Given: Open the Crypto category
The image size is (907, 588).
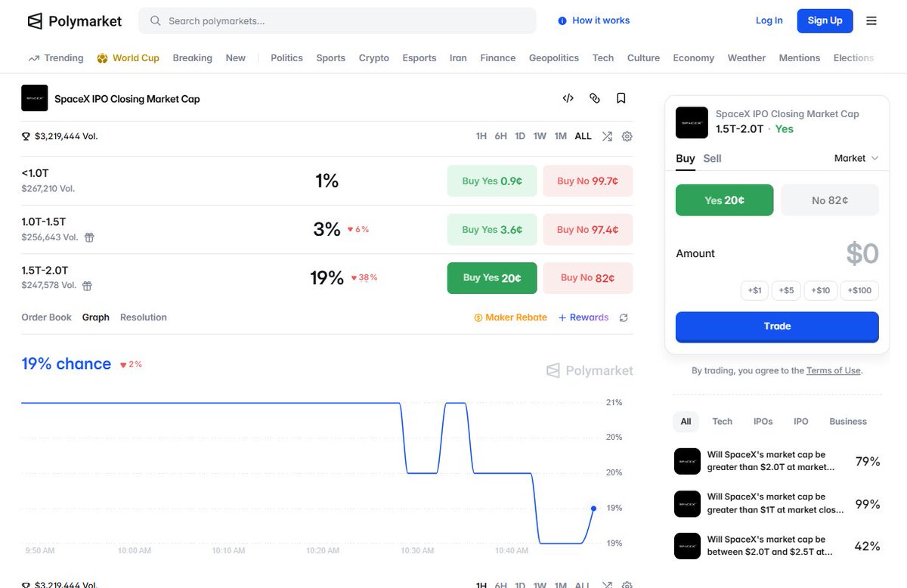Looking at the screenshot, I should [x=374, y=58].
